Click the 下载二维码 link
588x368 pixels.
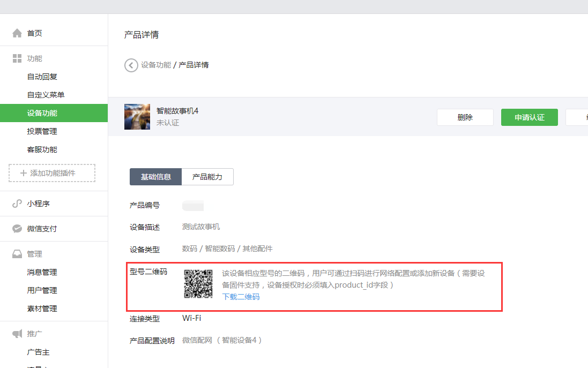pyautogui.click(x=241, y=297)
